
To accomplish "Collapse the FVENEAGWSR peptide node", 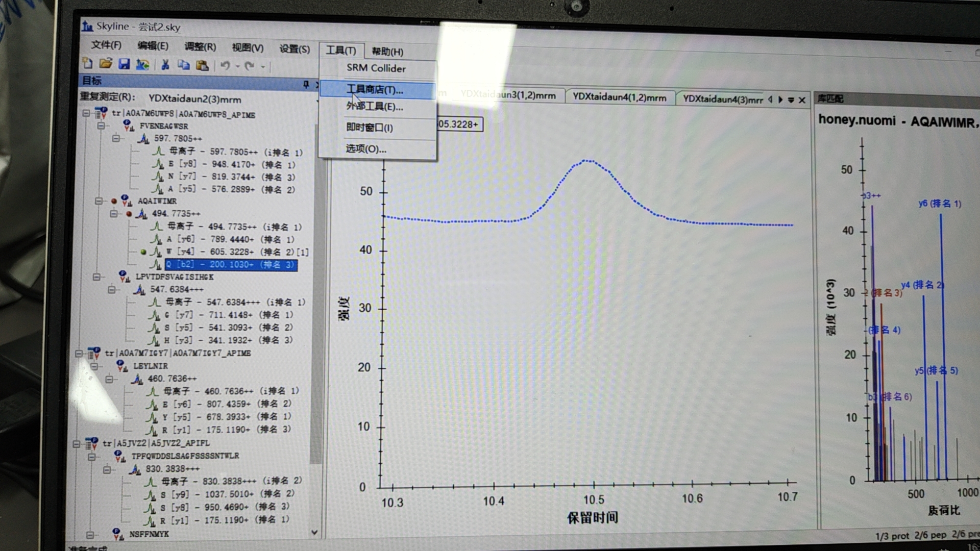I will click(x=101, y=126).
